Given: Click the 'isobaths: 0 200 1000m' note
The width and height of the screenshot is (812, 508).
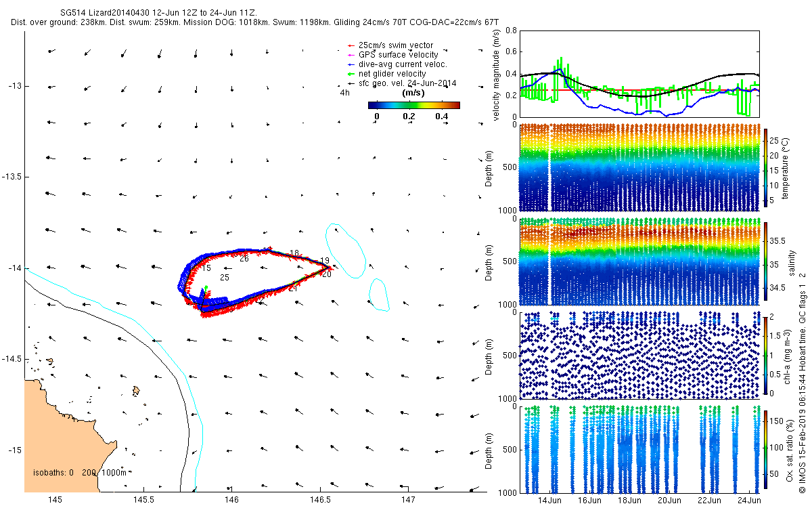Looking at the screenshot, I should (x=80, y=473).
